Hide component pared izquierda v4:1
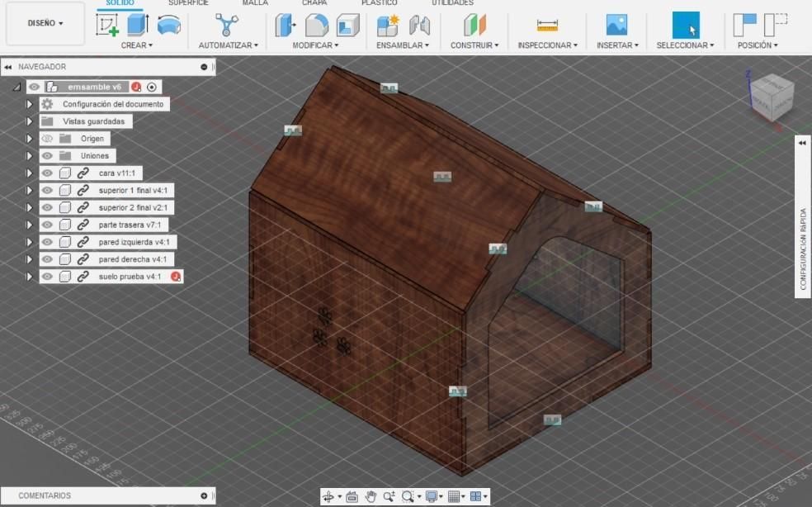The width and height of the screenshot is (812, 507). (x=47, y=242)
